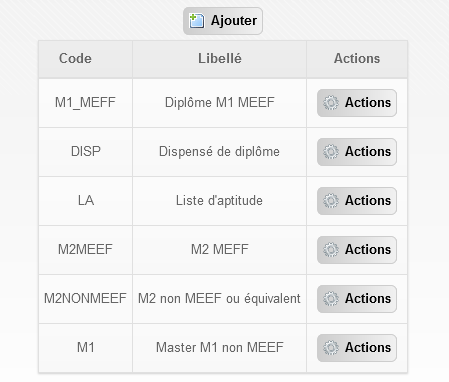The height and width of the screenshot is (382, 449).
Task: Click gear icon in DISP row
Action: click(331, 152)
